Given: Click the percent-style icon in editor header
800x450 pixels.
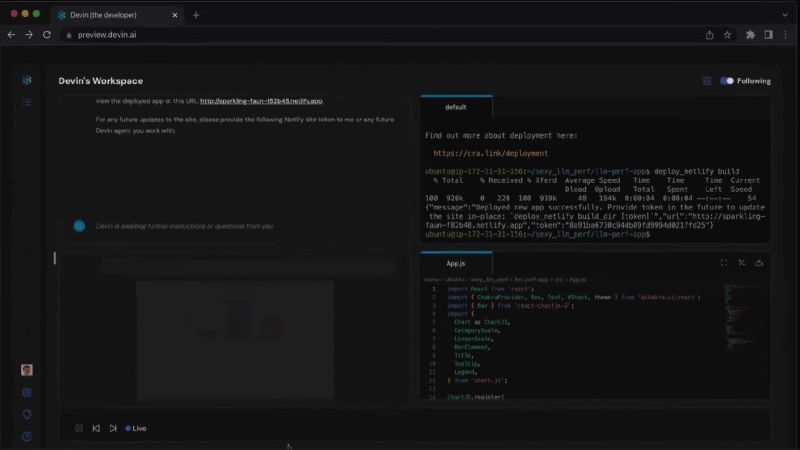Looking at the screenshot, I should 741,263.
